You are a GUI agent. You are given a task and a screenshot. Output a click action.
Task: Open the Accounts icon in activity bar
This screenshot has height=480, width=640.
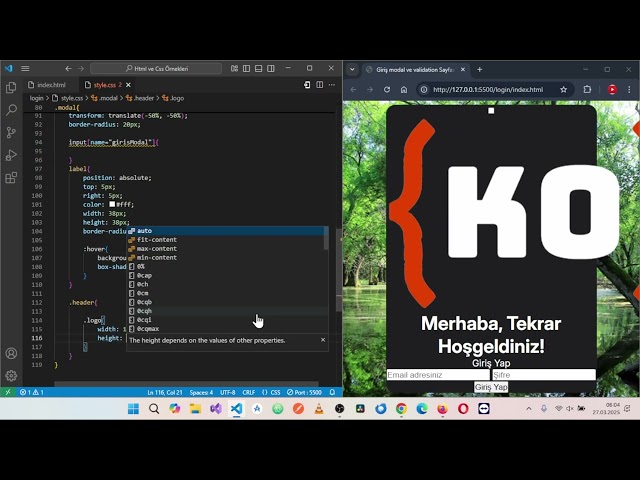pyautogui.click(x=11, y=353)
